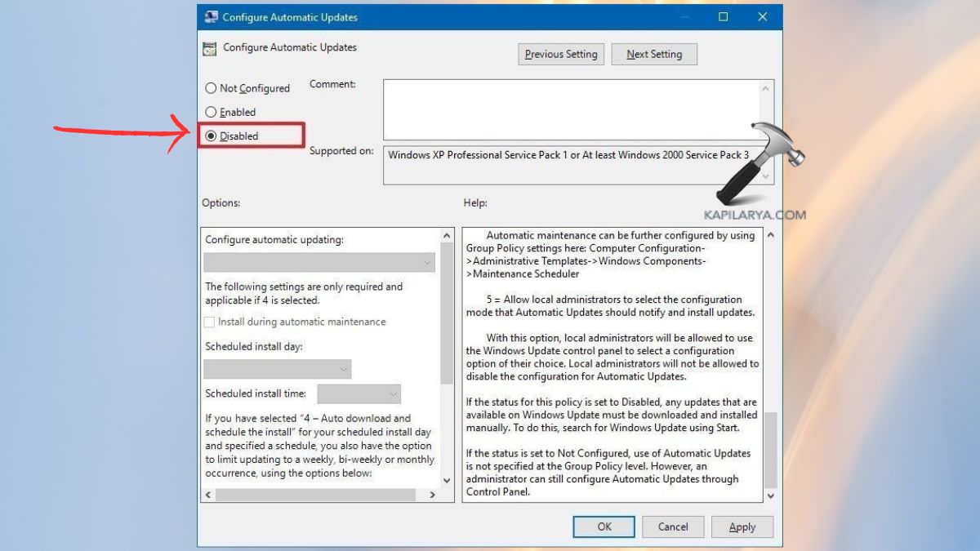Click the Options panel scroll-down arrow
Image resolution: width=980 pixels, height=551 pixels.
(x=446, y=481)
